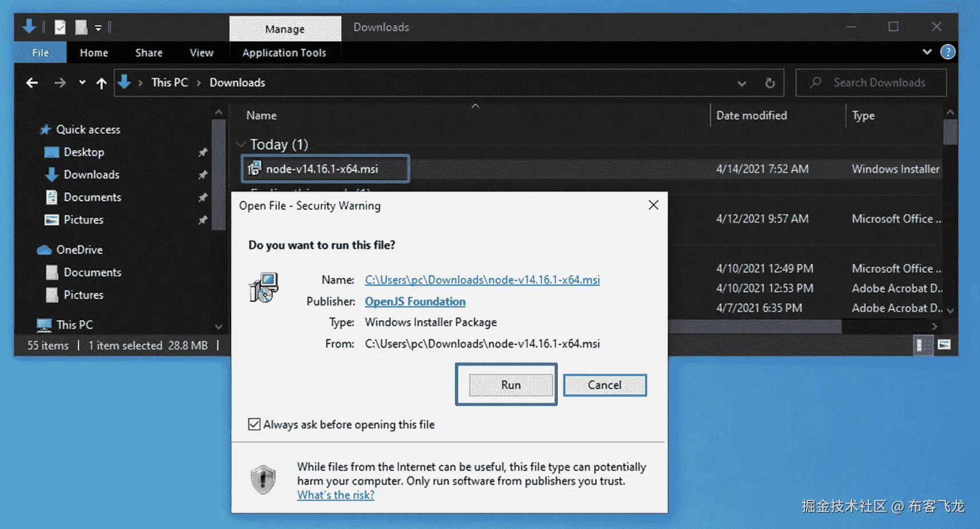This screenshot has width=980, height=529.
Task: Click Downloads in the address breadcrumb
Action: 237,82
